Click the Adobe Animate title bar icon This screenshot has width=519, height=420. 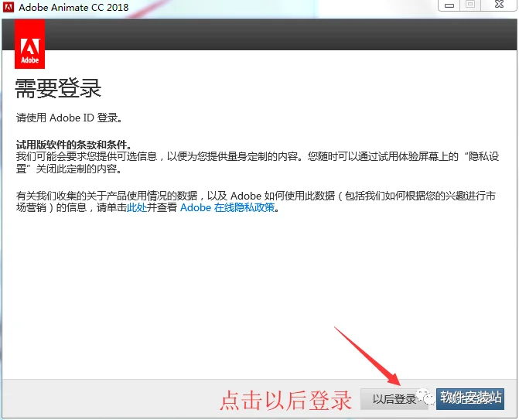(9, 7)
